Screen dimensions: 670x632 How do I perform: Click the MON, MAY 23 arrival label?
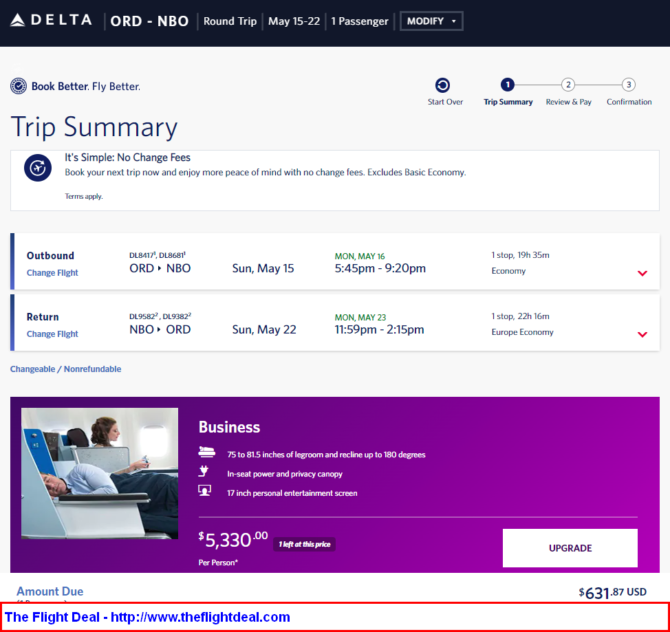pyautogui.click(x=360, y=317)
